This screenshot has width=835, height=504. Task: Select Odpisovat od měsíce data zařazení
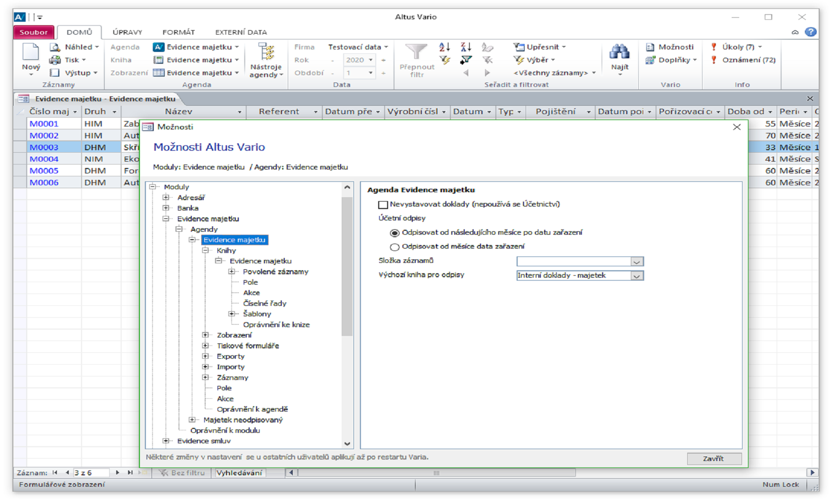click(x=395, y=247)
